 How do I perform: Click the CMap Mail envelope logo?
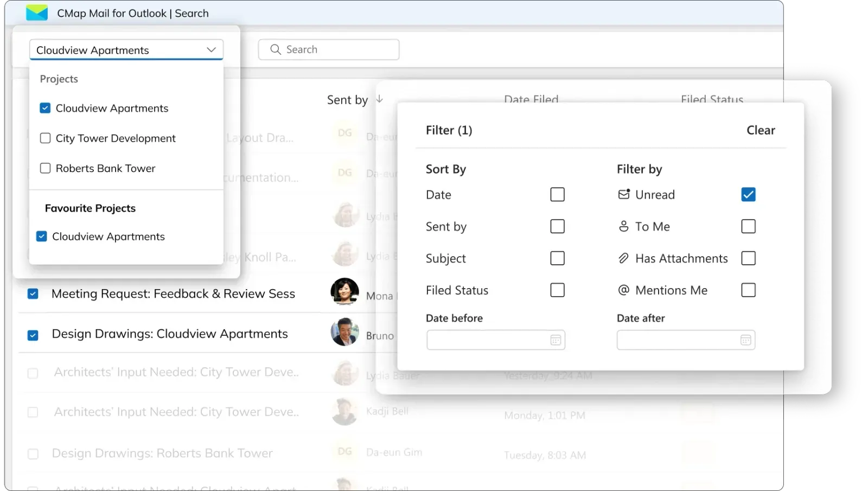tap(37, 13)
